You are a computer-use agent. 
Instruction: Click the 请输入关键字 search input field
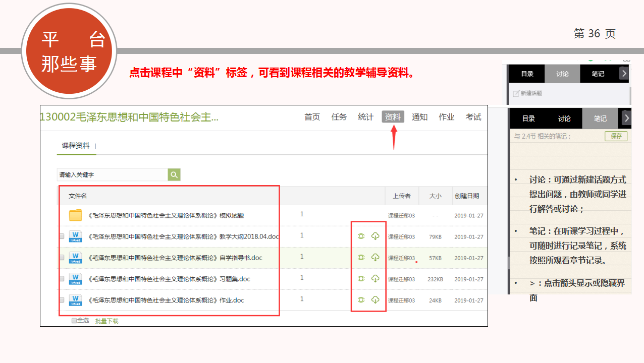(x=112, y=175)
